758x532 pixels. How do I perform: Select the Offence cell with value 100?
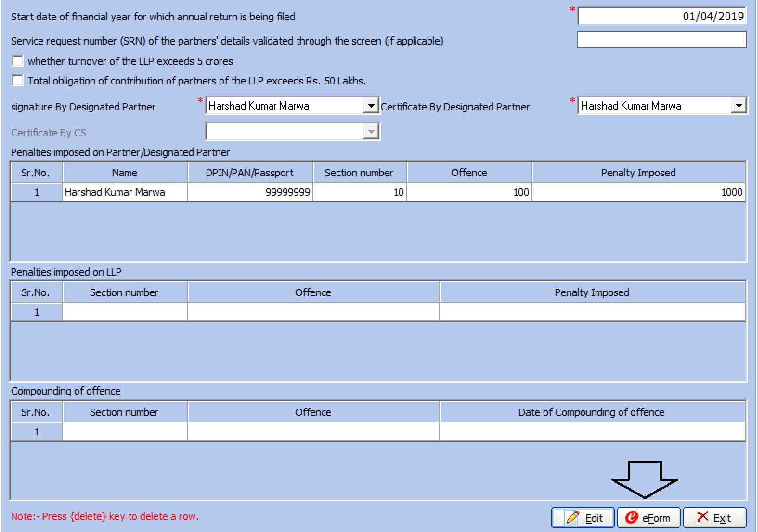tap(469, 192)
